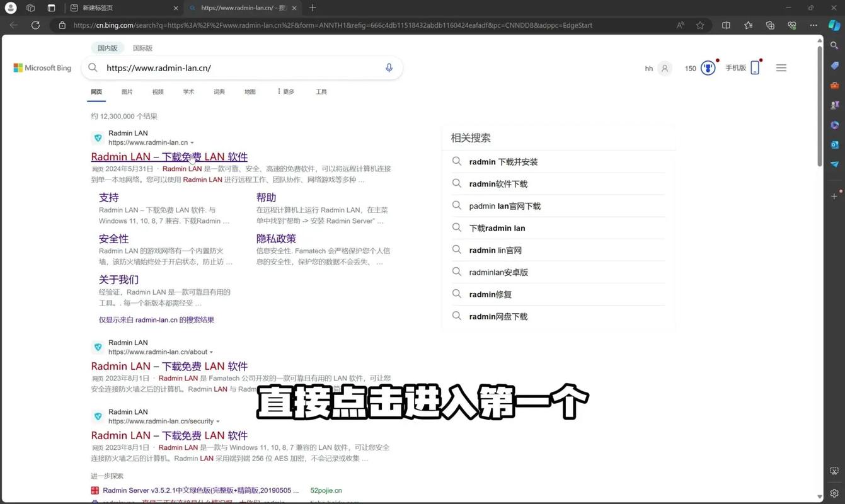Open the sidebar Outlook icon
845x504 pixels.
coord(834,144)
